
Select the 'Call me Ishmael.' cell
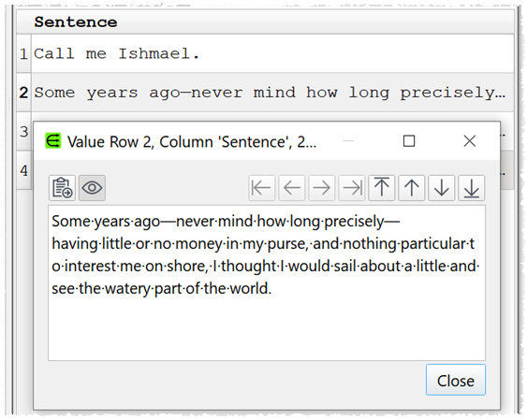click(272, 53)
